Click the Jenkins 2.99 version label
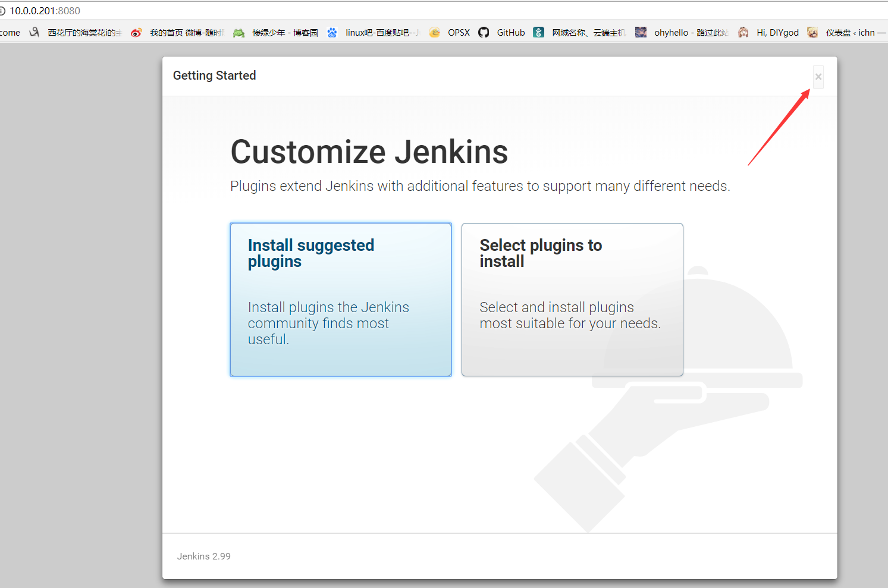The image size is (888, 588). [203, 556]
